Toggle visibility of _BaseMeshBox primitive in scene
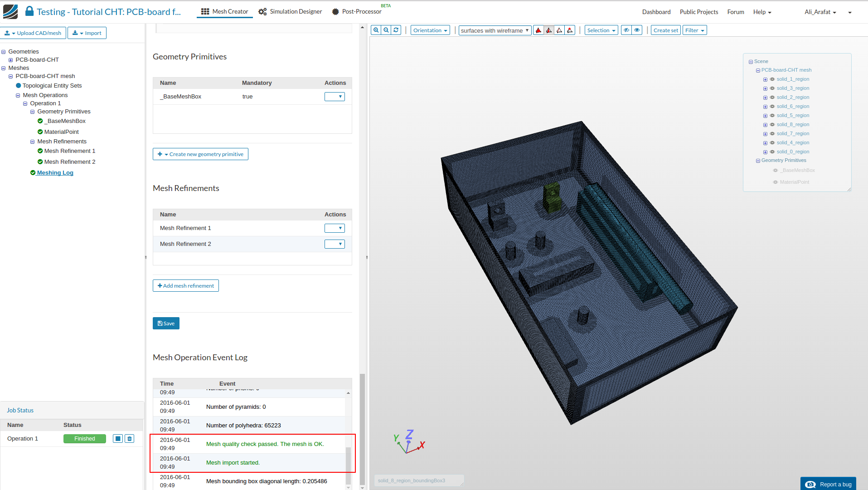The height and width of the screenshot is (490, 868). click(x=776, y=171)
